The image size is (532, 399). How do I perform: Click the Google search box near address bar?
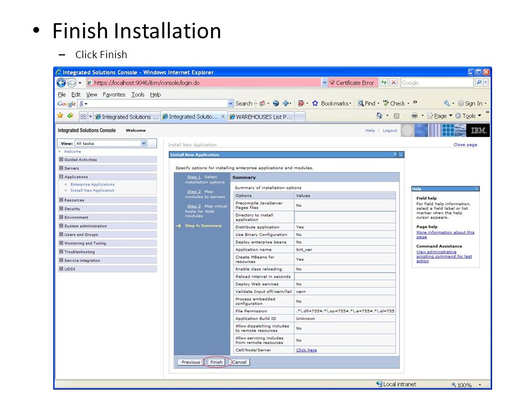tap(437, 83)
